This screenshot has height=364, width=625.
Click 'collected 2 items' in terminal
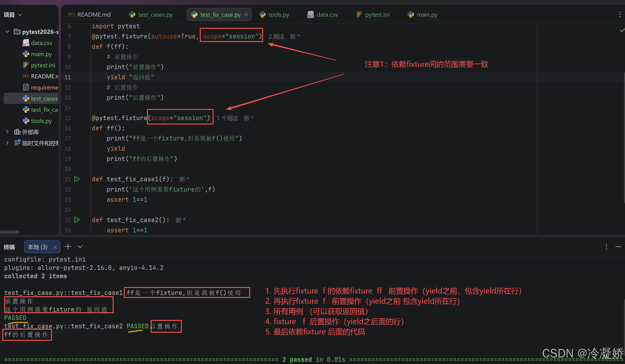click(x=36, y=276)
